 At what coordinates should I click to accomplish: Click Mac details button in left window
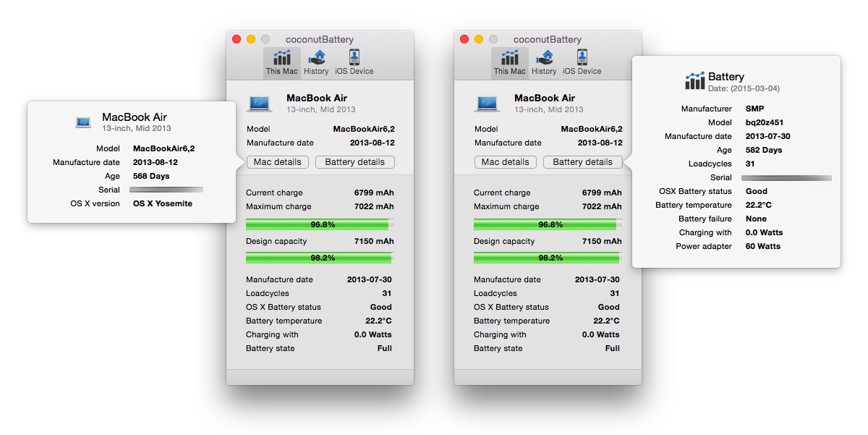(x=278, y=162)
